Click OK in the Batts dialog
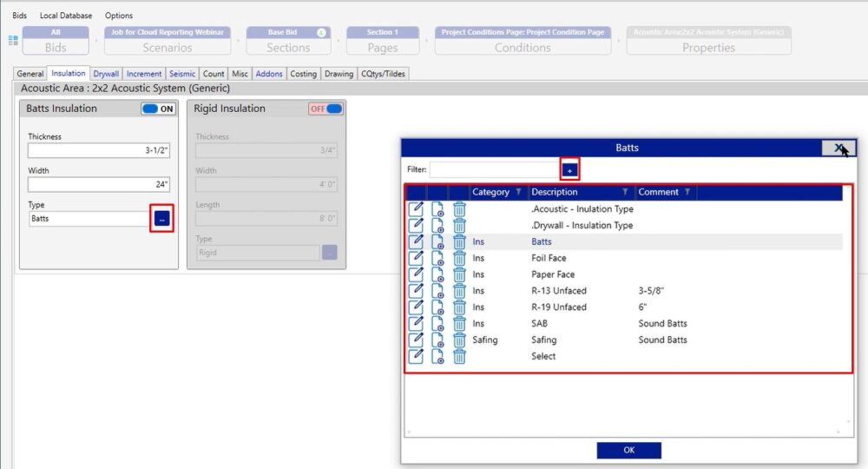The height and width of the screenshot is (469, 868). coord(628,450)
